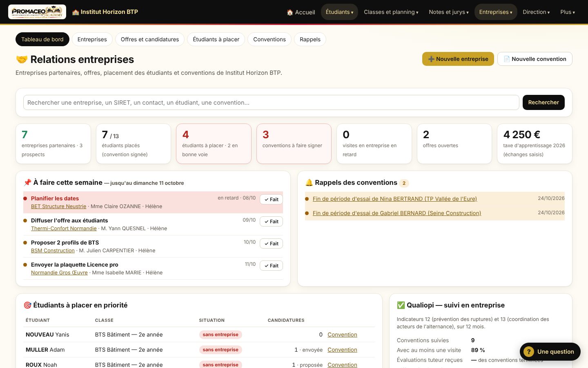The image size is (588, 368).
Task: Mark 'Diffuser l'offre aux étudiants' as Fait
Action: (x=271, y=222)
